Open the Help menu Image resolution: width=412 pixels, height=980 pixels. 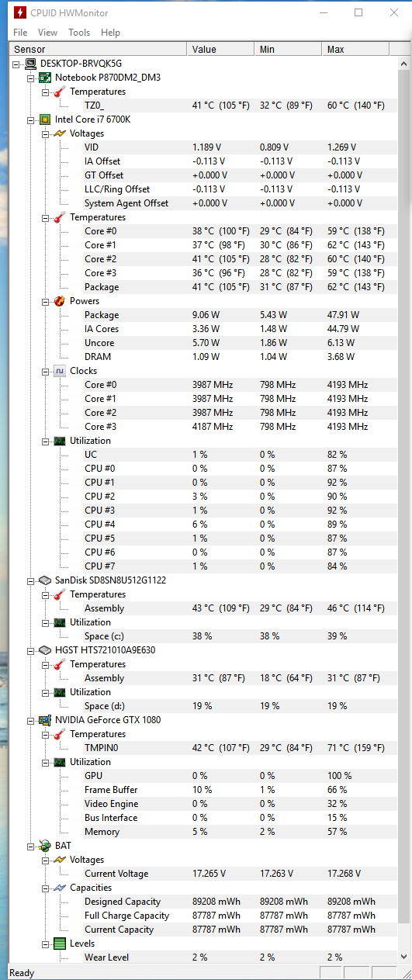click(111, 33)
